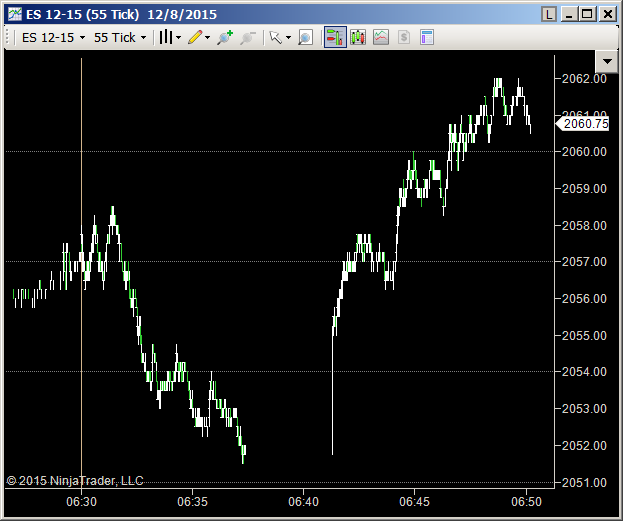The height and width of the screenshot is (521, 623).
Task: Click the 2058.00 price axis label
Action: click(x=584, y=225)
